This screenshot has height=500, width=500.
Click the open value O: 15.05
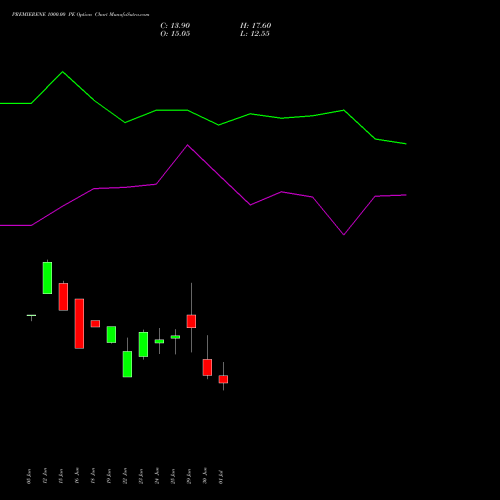[x=175, y=34]
